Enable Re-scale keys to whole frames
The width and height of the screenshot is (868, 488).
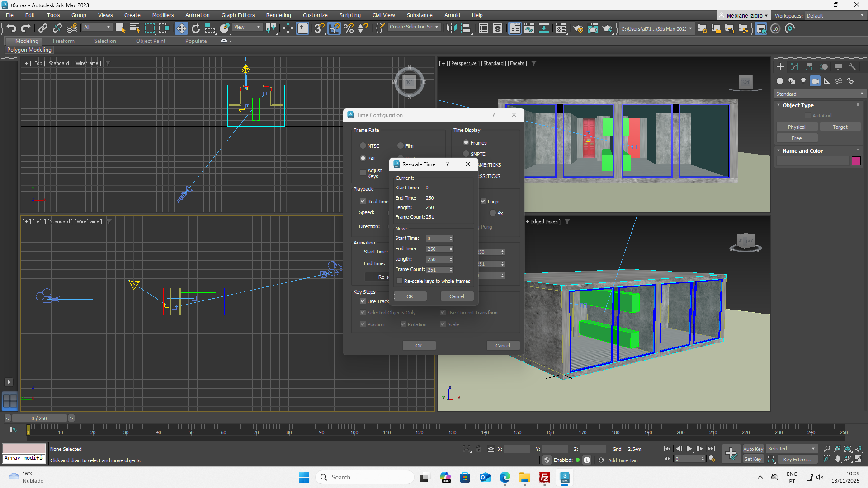pos(400,281)
